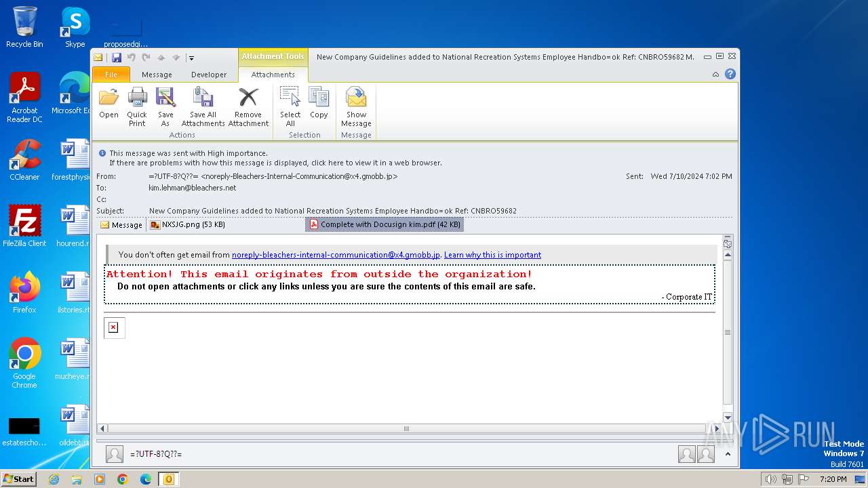Open the File tab
This screenshot has width=868, height=488.
[111, 75]
